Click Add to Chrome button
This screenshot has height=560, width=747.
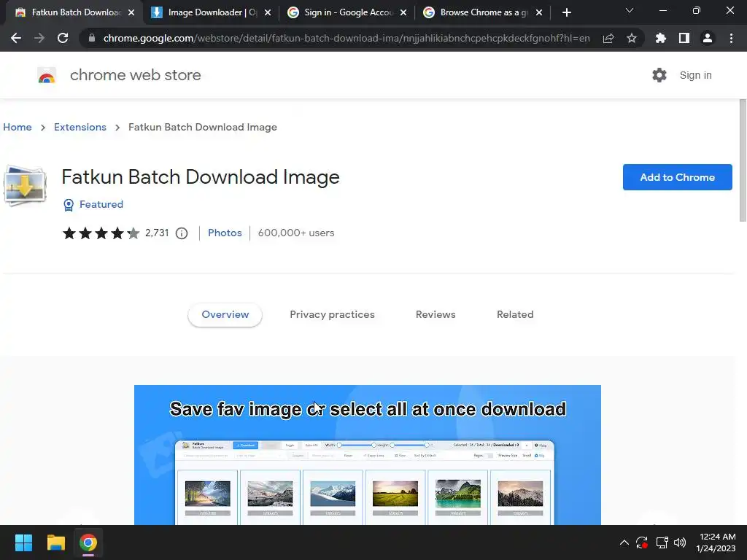click(677, 177)
